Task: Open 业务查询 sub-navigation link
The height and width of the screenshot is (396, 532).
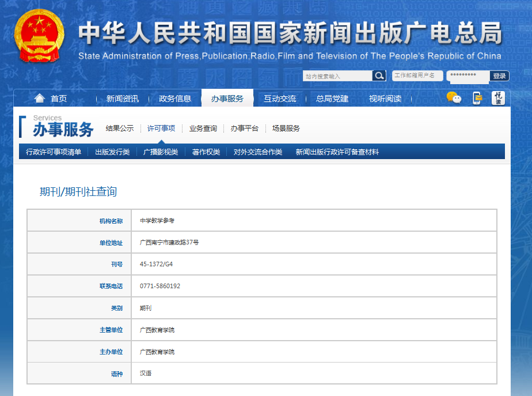Action: (x=203, y=128)
